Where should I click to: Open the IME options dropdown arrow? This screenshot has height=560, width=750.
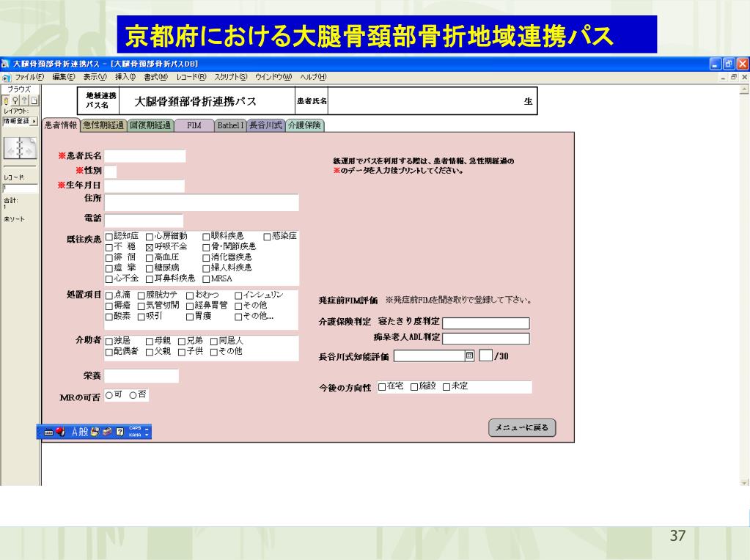[x=147, y=435]
